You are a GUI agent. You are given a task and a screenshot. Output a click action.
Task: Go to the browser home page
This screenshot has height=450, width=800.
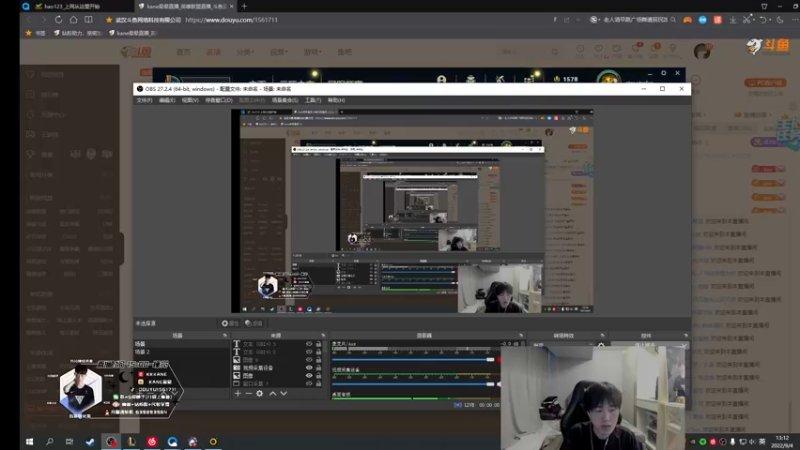coord(73,20)
